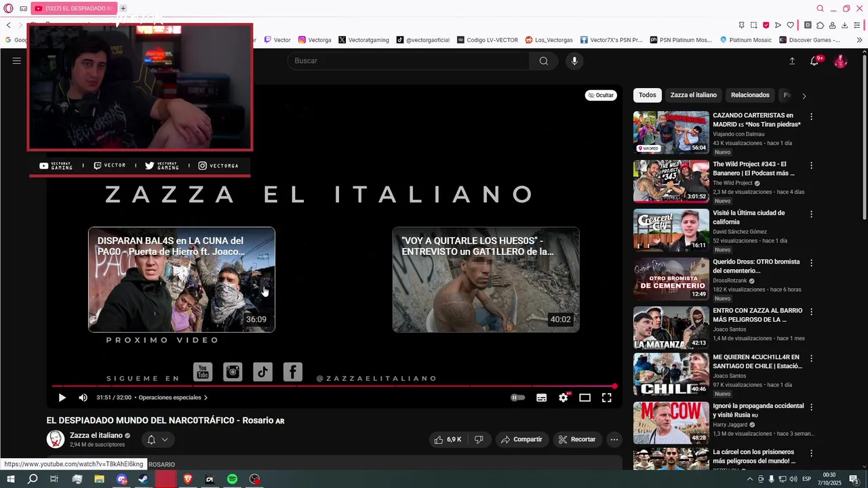Open the 'DISPARAN BAL4S en LA CUNA' end-screen video

click(182, 279)
